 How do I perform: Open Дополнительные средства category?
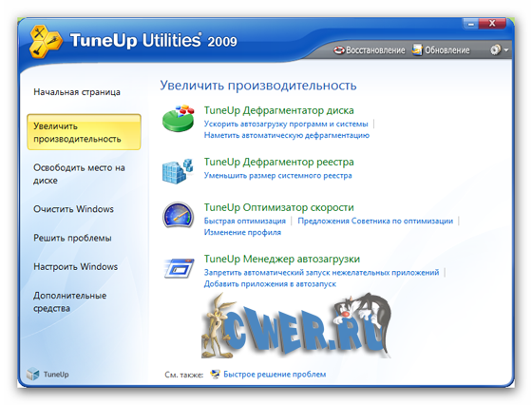[70, 301]
